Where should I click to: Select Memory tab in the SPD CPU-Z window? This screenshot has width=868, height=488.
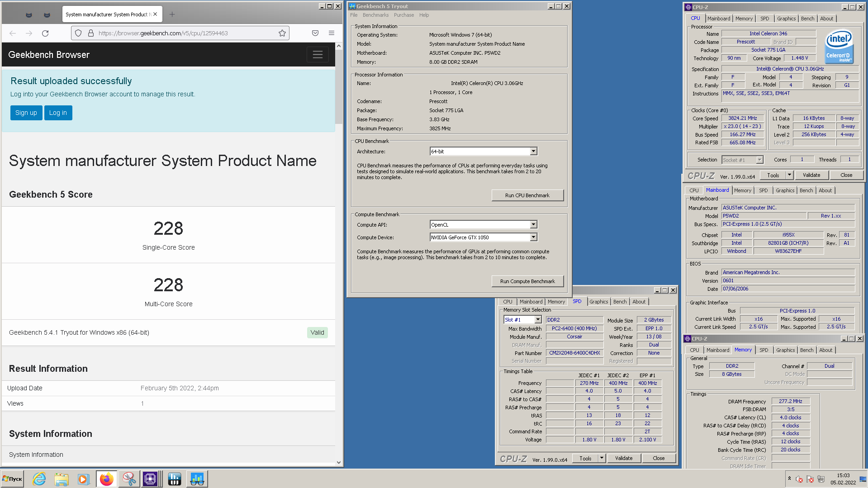556,302
